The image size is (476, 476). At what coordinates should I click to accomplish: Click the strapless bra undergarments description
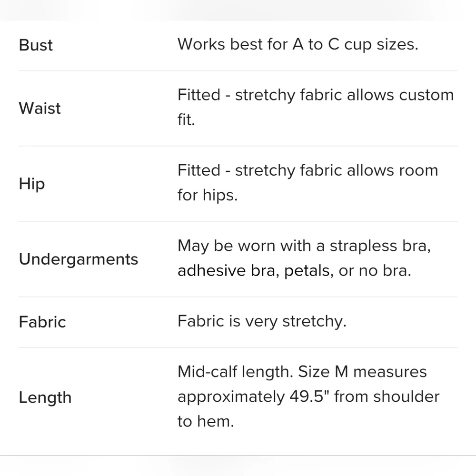point(304,258)
